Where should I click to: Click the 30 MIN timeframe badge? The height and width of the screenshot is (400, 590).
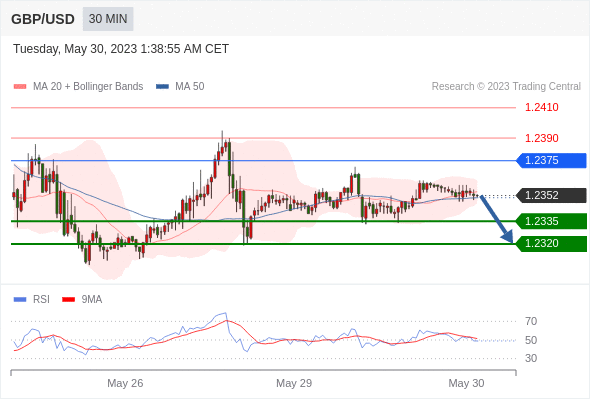108,19
